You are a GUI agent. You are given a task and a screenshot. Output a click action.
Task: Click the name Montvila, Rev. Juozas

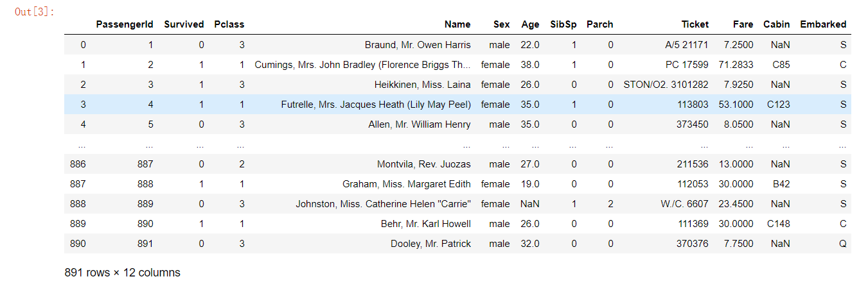tap(424, 164)
